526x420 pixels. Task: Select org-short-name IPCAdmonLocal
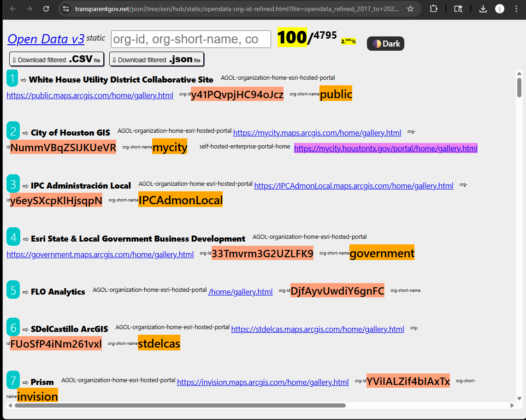tap(180, 200)
